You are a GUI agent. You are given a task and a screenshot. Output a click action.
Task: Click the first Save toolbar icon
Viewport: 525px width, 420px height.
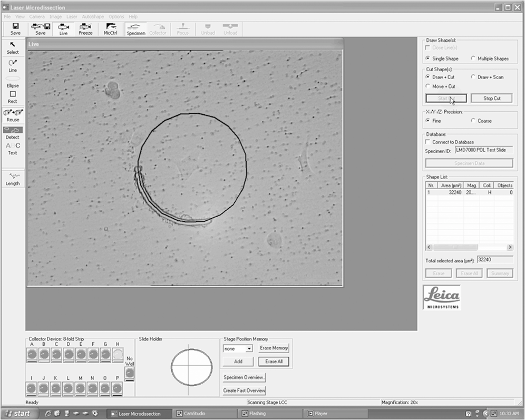click(15, 29)
